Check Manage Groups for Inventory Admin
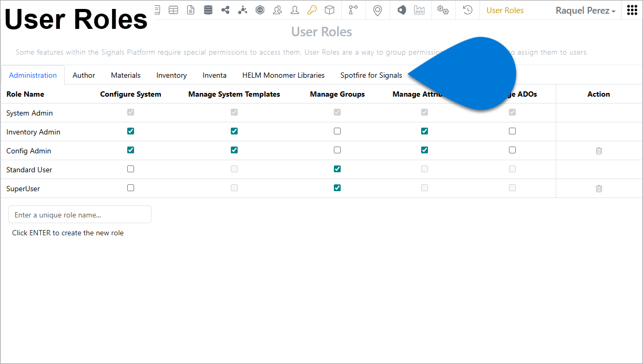 point(338,131)
